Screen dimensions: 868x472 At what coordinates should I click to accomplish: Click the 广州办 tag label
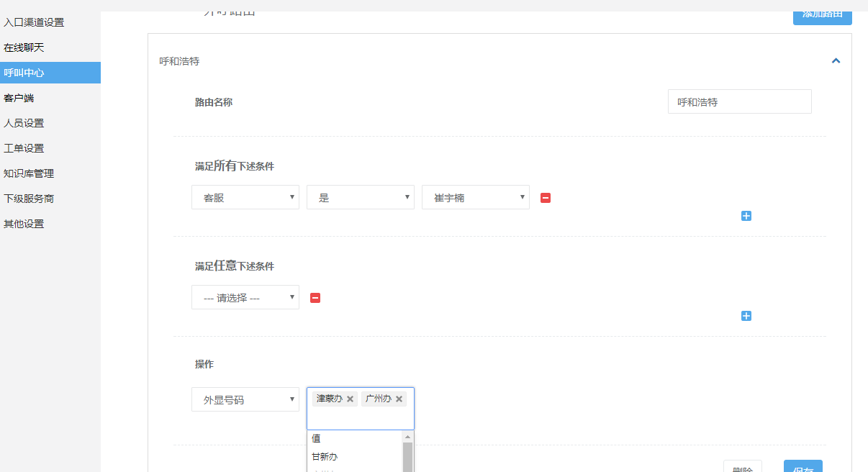coord(378,399)
